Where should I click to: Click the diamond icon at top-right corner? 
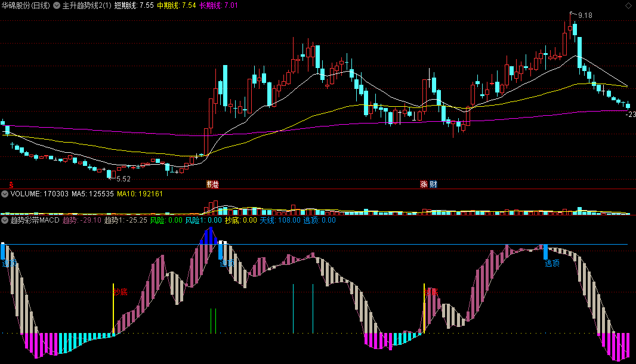coord(629,5)
